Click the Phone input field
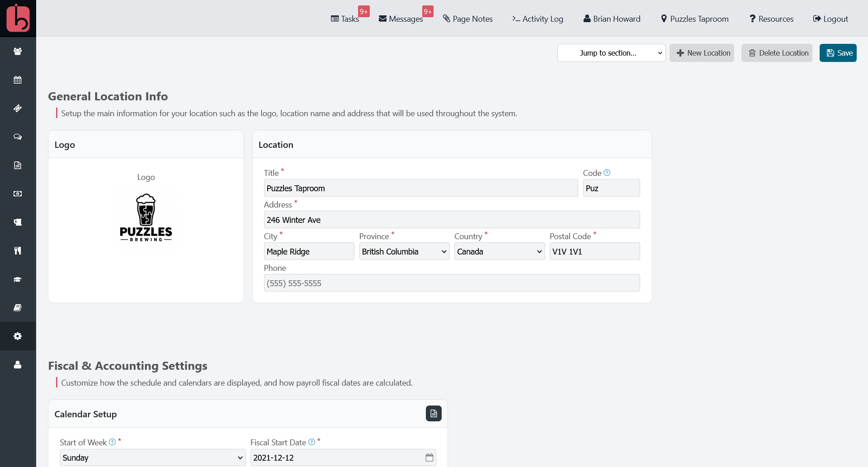This screenshot has height=467, width=868. 452,283
